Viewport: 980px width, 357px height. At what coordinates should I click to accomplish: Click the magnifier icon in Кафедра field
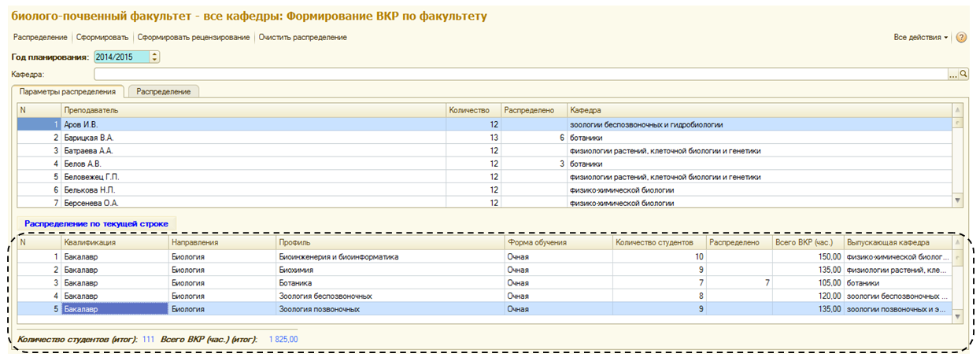[x=963, y=74]
